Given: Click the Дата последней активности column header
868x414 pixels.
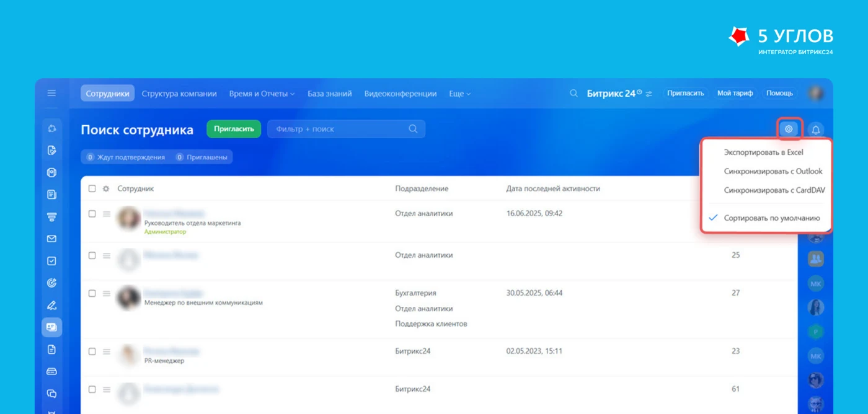Looking at the screenshot, I should [553, 188].
